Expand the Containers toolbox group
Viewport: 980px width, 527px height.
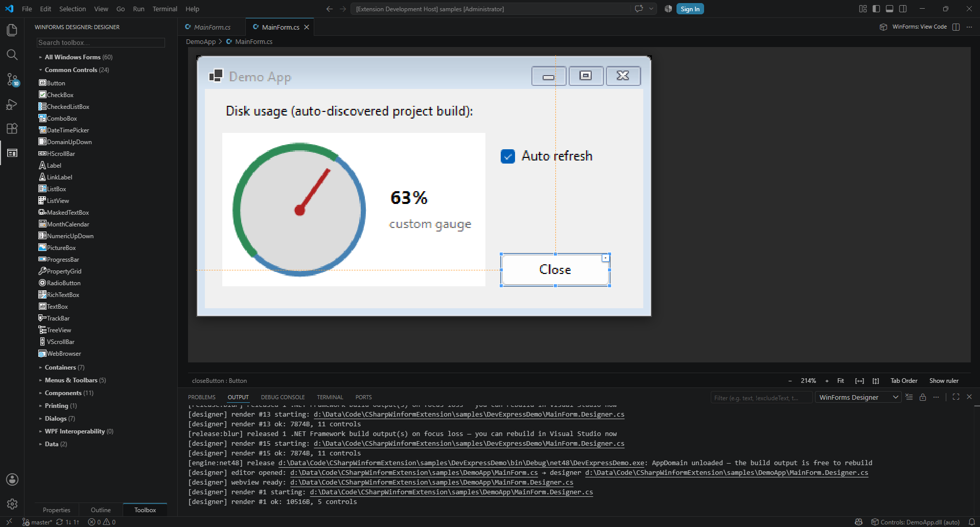click(64, 368)
